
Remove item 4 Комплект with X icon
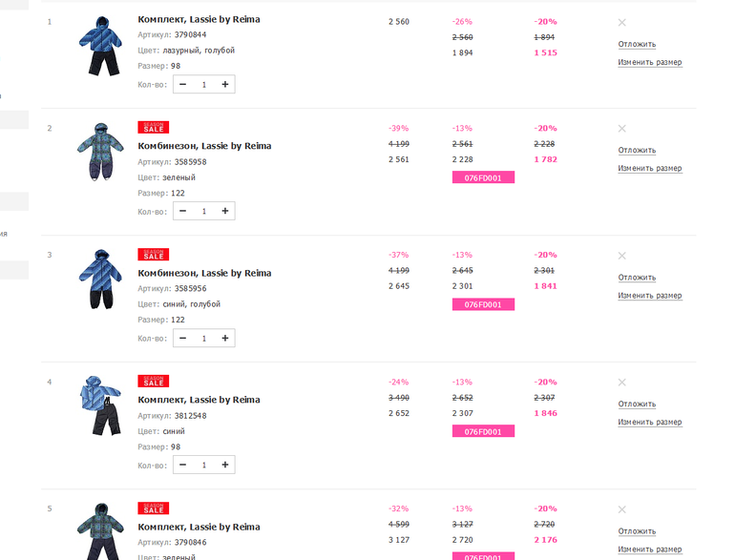click(x=622, y=383)
